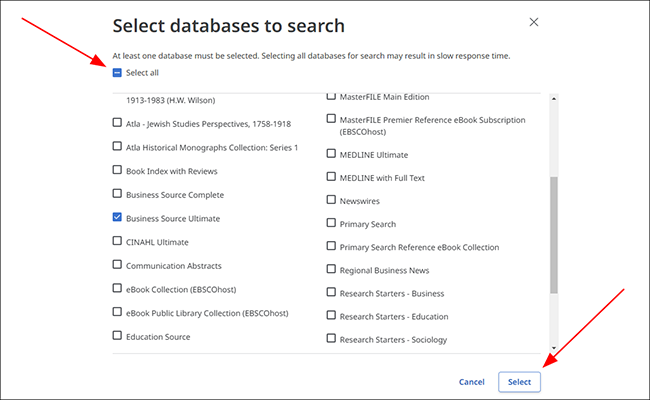650x400 pixels.
Task: Toggle the Select all checkbox
Action: [117, 73]
